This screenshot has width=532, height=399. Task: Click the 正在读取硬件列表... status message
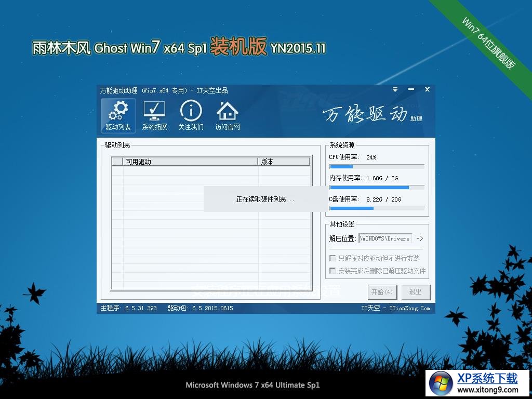point(265,199)
